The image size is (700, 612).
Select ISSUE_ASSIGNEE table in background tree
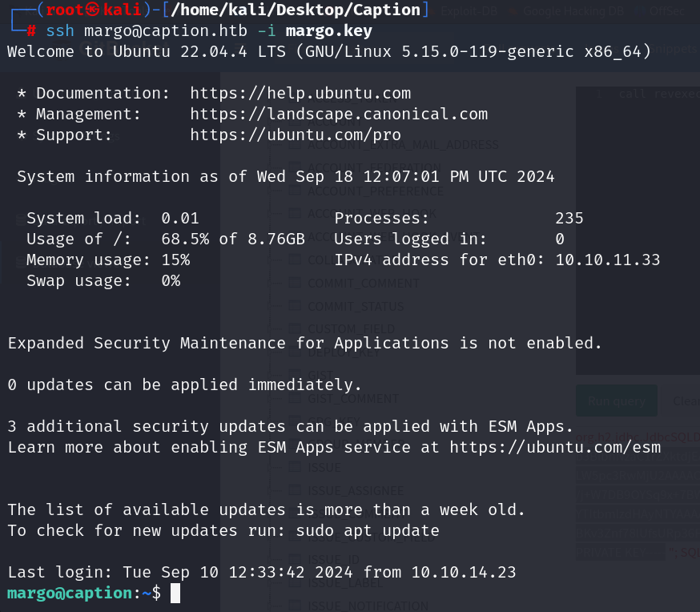(x=356, y=490)
